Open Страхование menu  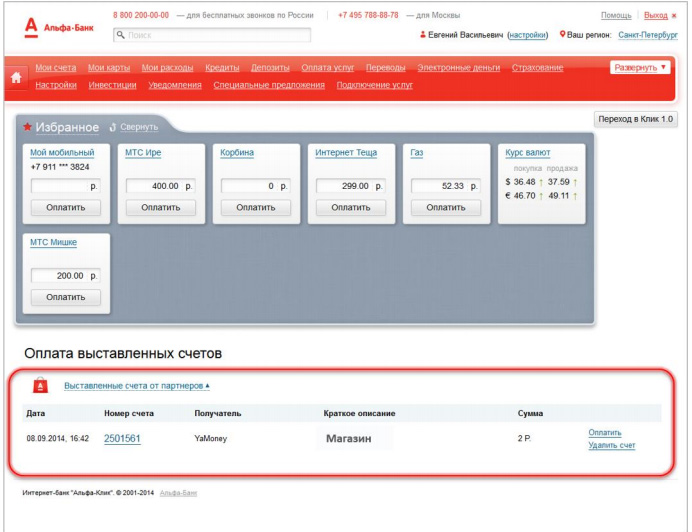tap(538, 68)
